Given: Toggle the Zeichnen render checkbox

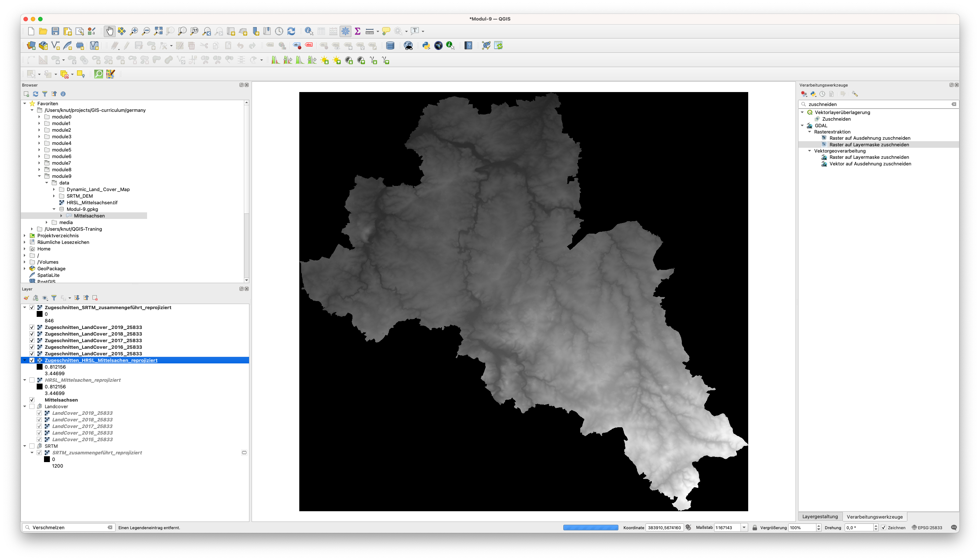Looking at the screenshot, I should coord(884,528).
